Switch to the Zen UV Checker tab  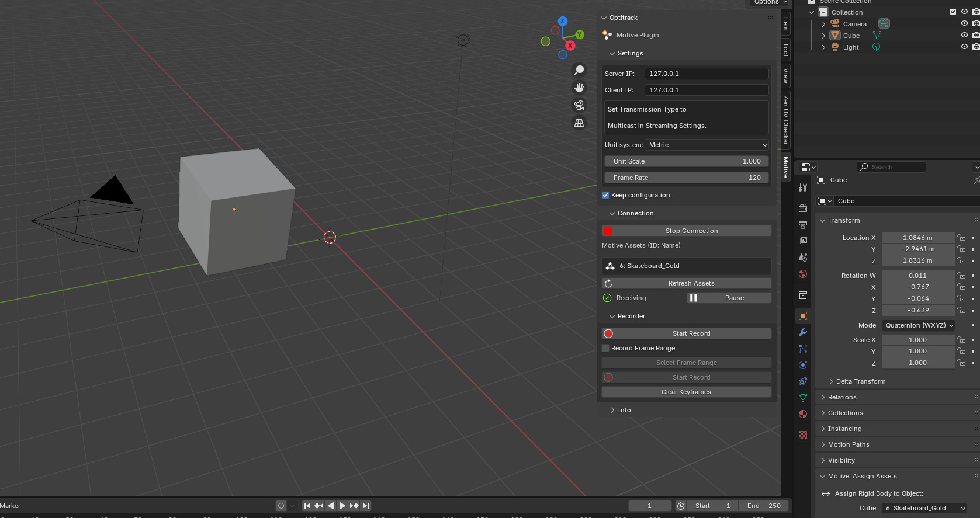click(786, 119)
